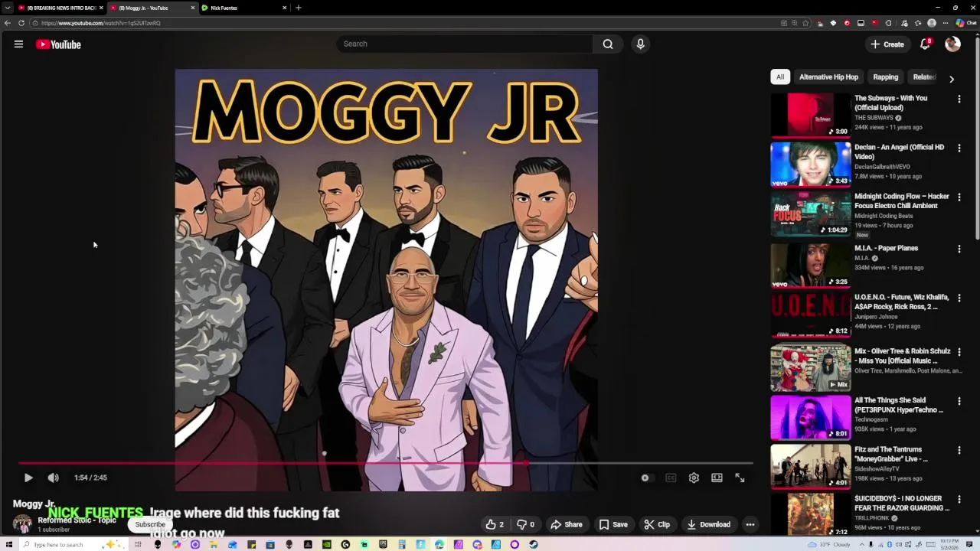Open more actions ellipsis beside Download
The height and width of the screenshot is (551, 980).
pos(750,524)
